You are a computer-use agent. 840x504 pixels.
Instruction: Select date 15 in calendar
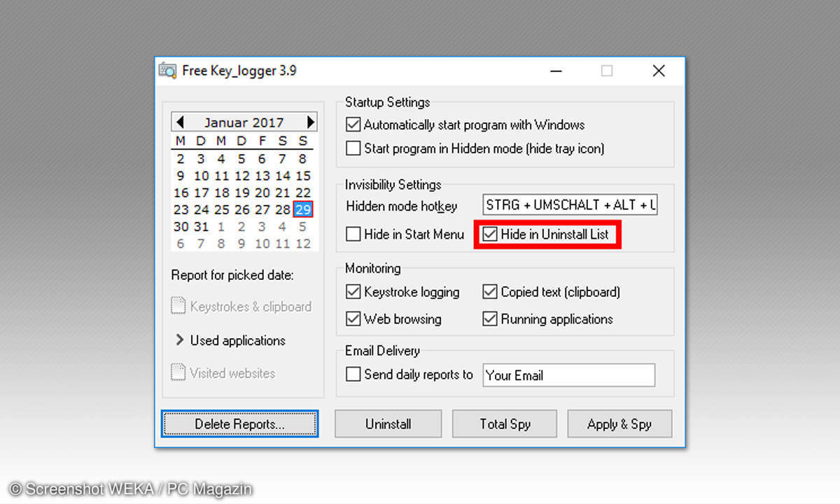[303, 176]
